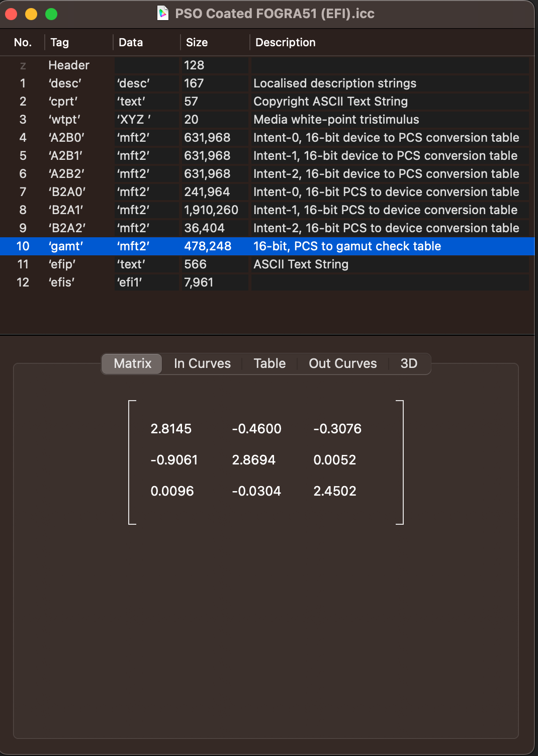The image size is (538, 756).
Task: Click the ICC profile document icon in title bar
Action: pyautogui.click(x=162, y=14)
